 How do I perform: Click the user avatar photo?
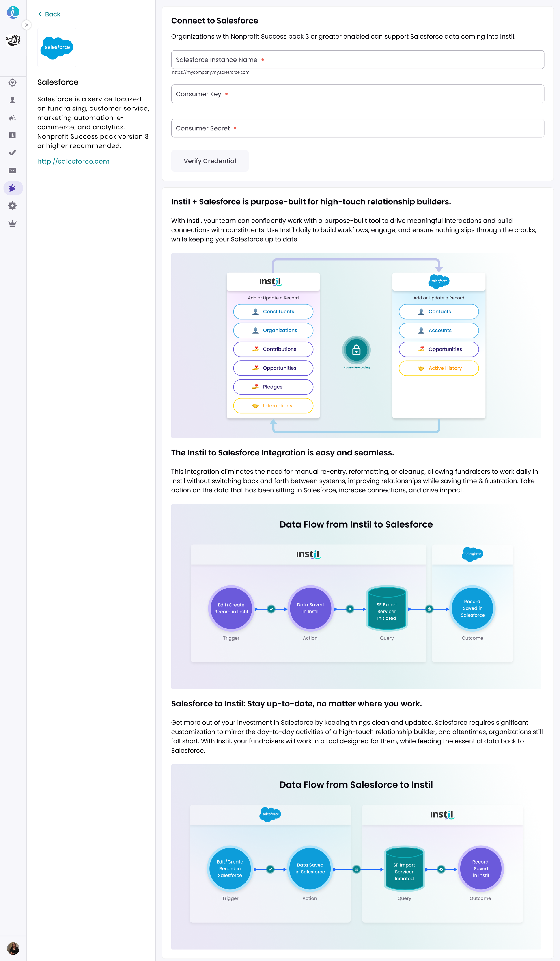pos(13,948)
